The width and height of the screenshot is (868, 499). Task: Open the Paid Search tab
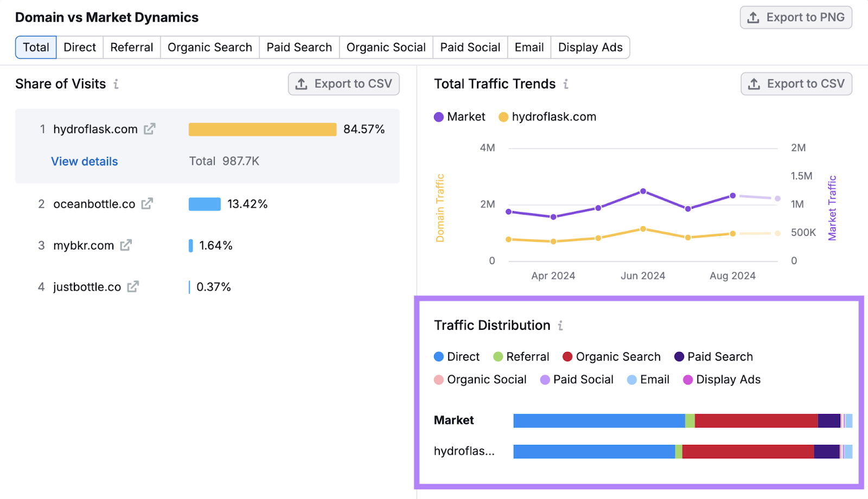[x=299, y=47]
